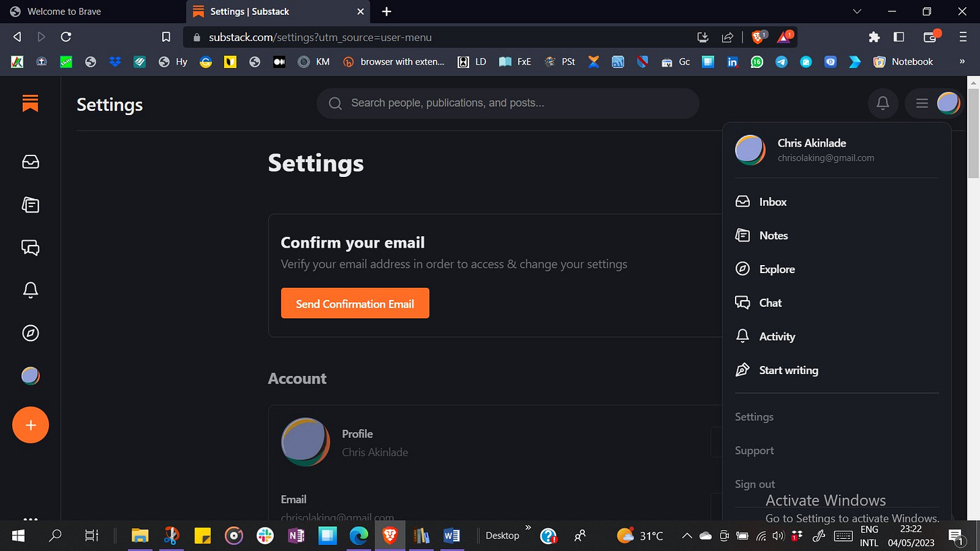Open the LinkedIn bookmark icon
980x551 pixels.
click(732, 61)
